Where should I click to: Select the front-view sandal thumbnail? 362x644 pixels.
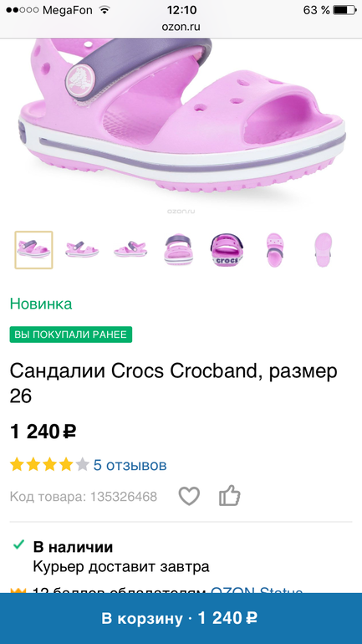[178, 250]
